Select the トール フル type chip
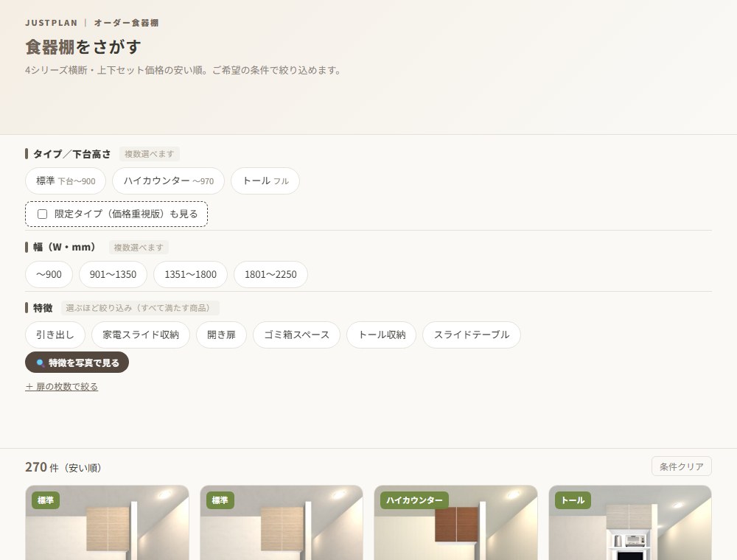Viewport: 737px width, 560px height. (265, 181)
